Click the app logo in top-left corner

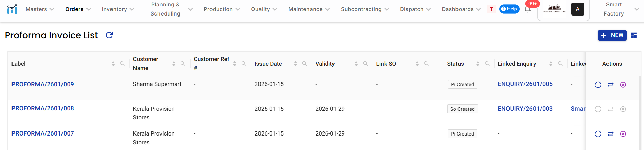[12, 9]
